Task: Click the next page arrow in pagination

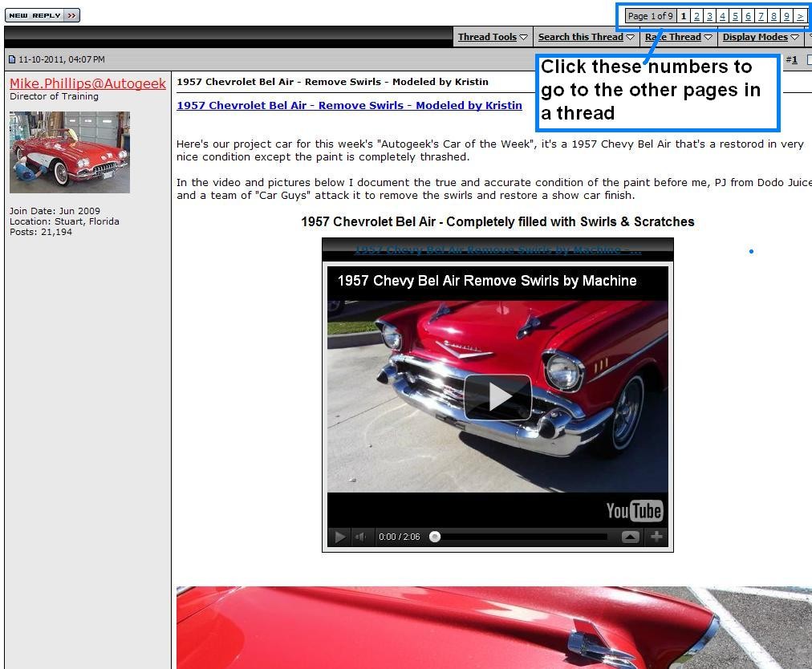Action: click(800, 16)
